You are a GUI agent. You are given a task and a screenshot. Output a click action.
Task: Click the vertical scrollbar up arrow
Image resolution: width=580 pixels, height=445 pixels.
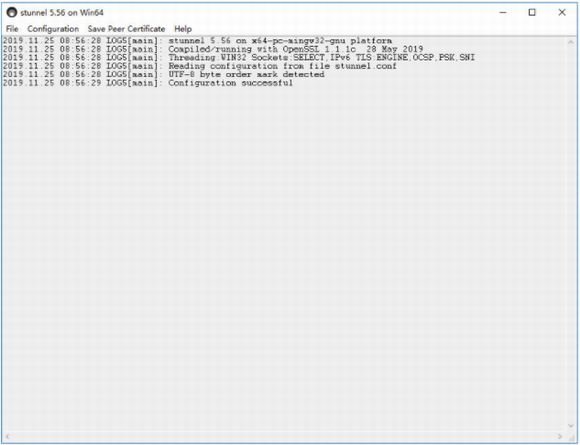click(570, 42)
